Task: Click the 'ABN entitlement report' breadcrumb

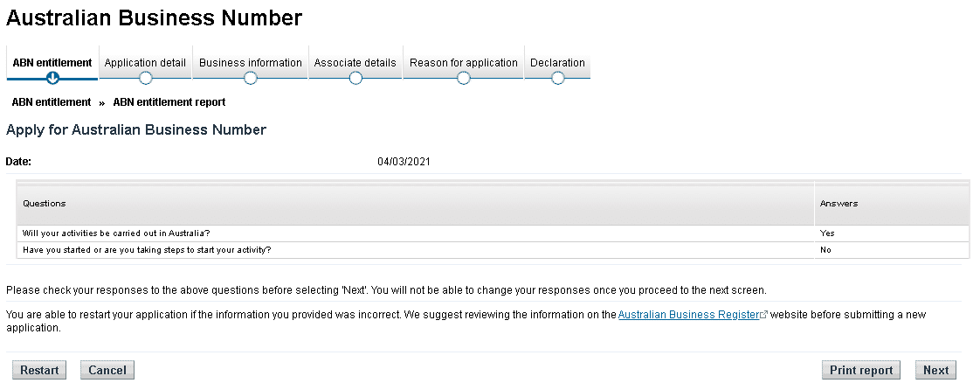Action: point(169,102)
